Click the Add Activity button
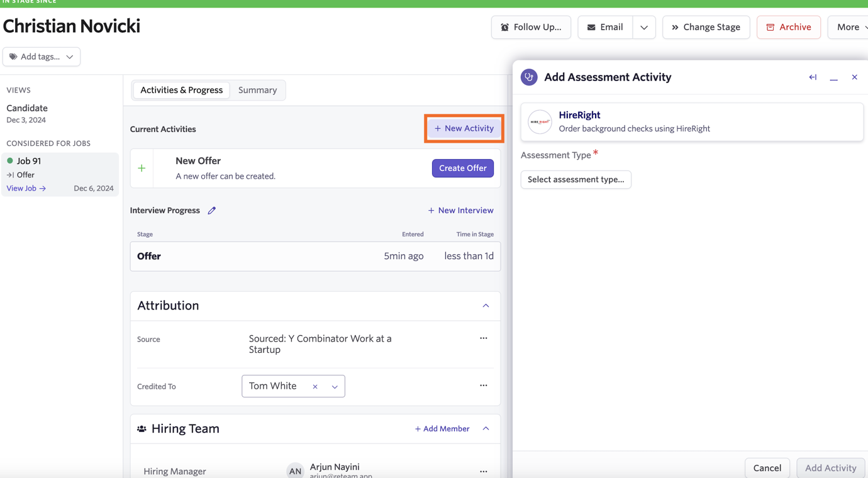Screen dimensions: 868x478 point(831,468)
